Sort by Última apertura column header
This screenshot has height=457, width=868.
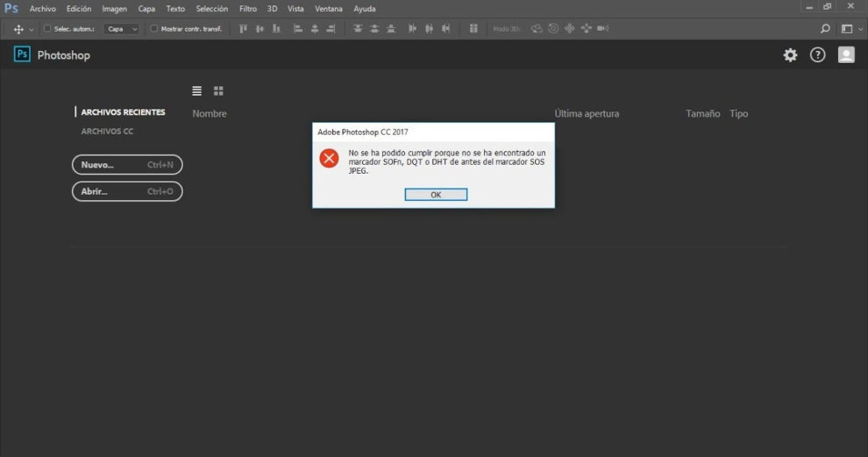(x=587, y=113)
